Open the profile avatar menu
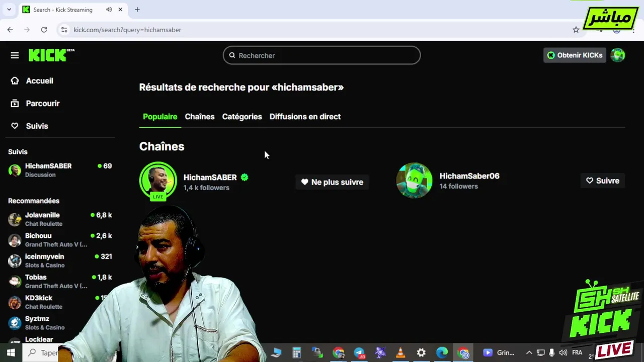The image size is (644, 362). [x=617, y=55]
